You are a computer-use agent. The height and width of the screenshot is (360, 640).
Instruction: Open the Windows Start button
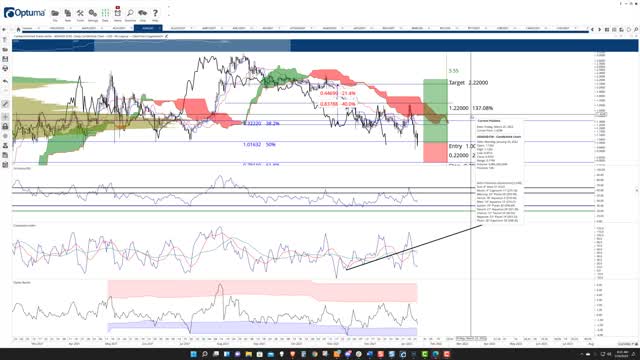point(193,354)
